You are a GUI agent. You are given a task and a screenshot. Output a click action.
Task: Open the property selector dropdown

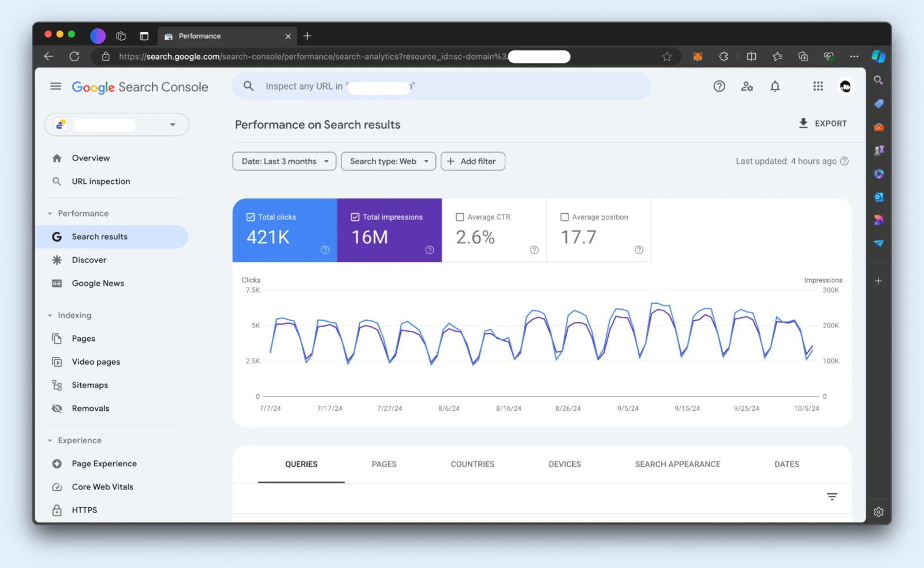117,125
